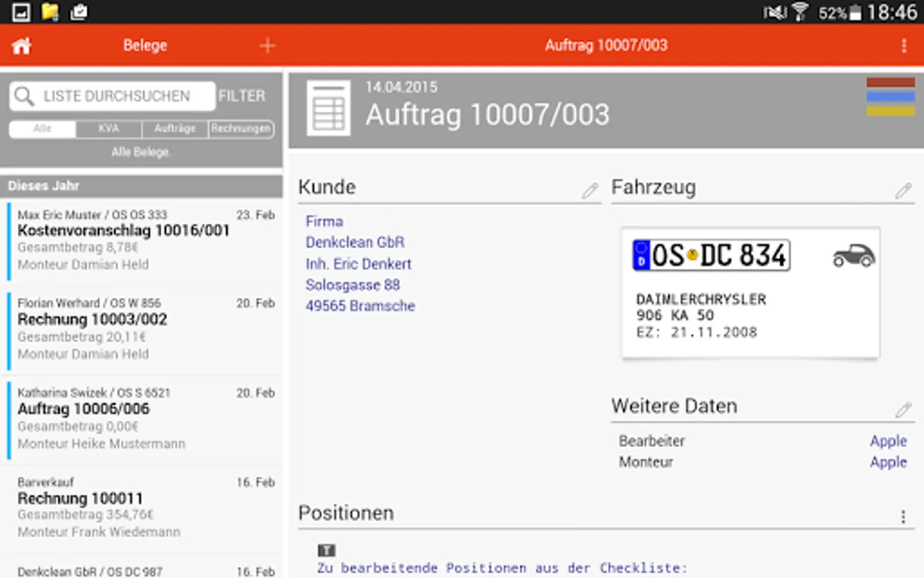The width and height of the screenshot is (924, 578).
Task: Tap Gesamtbetrag 354,76€ text
Action: 85,514
